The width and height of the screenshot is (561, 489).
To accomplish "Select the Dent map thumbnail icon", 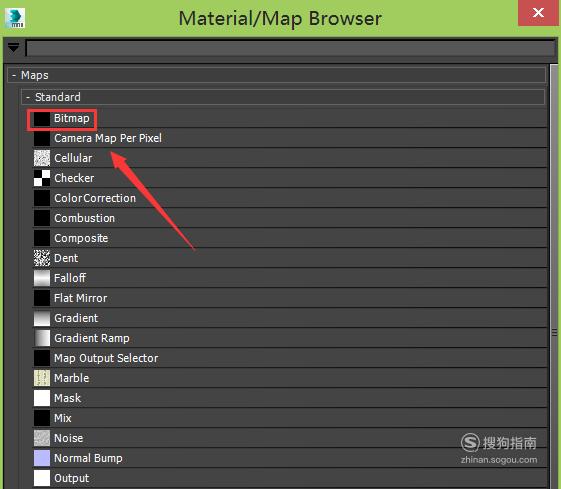I will coord(42,258).
